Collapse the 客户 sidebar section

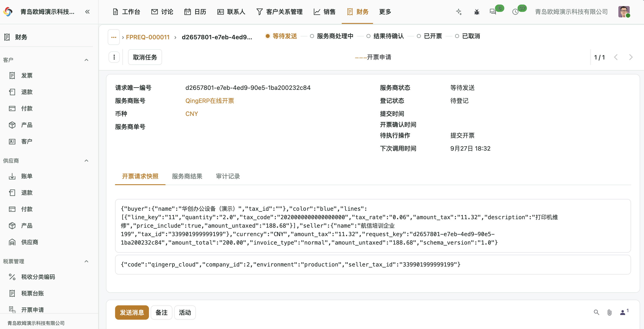point(86,60)
